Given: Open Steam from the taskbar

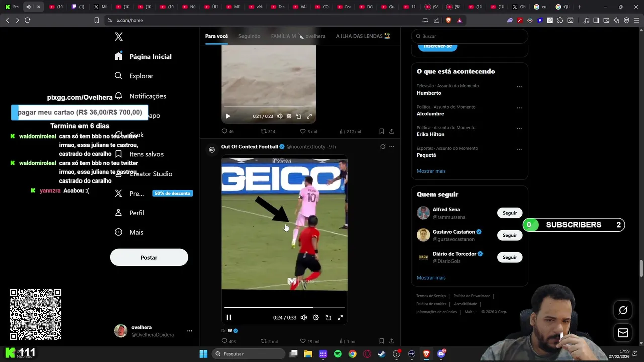Looking at the screenshot, I should point(382,354).
